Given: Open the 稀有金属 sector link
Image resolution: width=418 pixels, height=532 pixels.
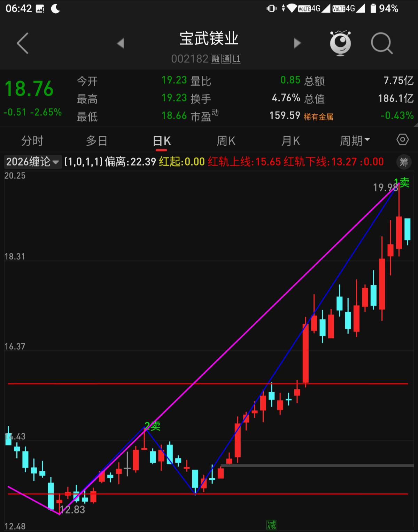Looking at the screenshot, I should point(318,117).
